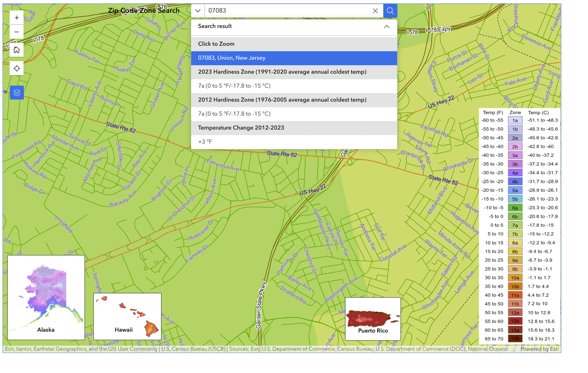Clear the search text with X
Image resolution: width=588 pixels, height=373 pixels.
(x=375, y=11)
